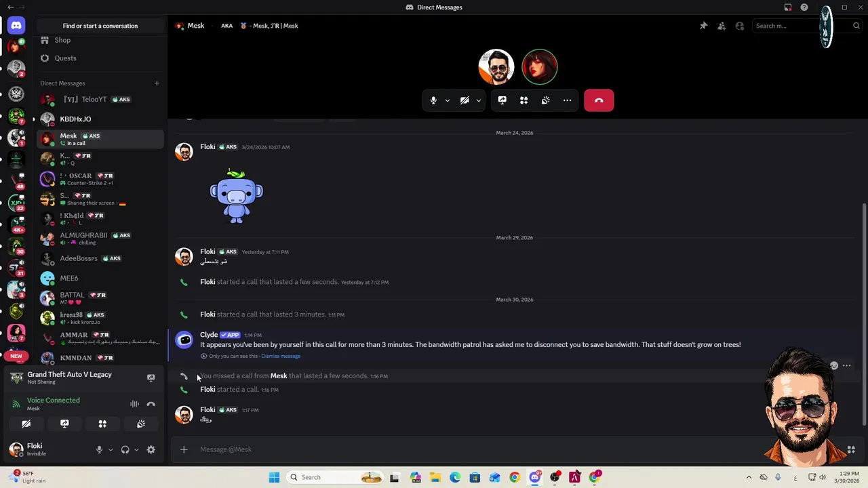
Task: Open DM with !Kh4ld
Action: [100, 218]
